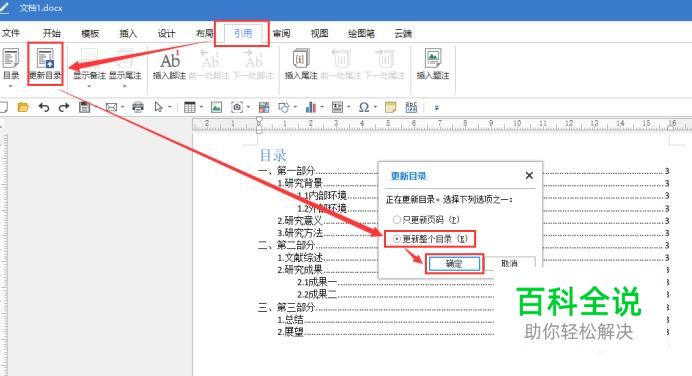Switch to the 引用 tab
This screenshot has height=376, width=692.
243,33
